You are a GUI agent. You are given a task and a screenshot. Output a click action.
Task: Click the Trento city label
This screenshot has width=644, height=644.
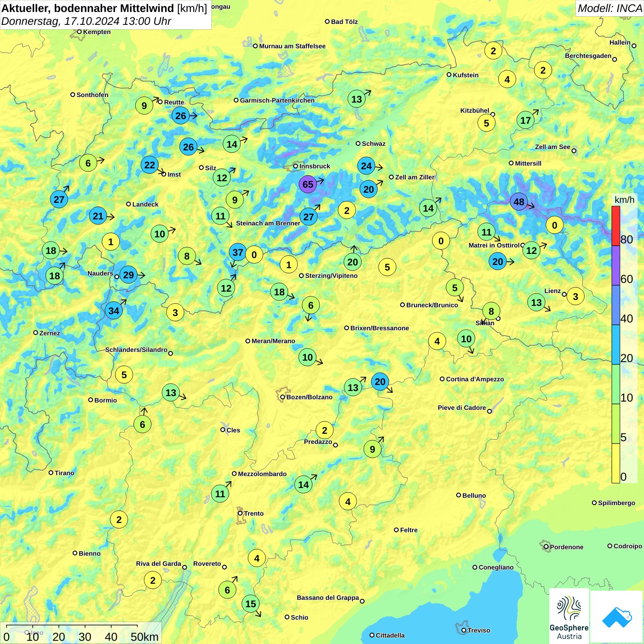point(253,513)
